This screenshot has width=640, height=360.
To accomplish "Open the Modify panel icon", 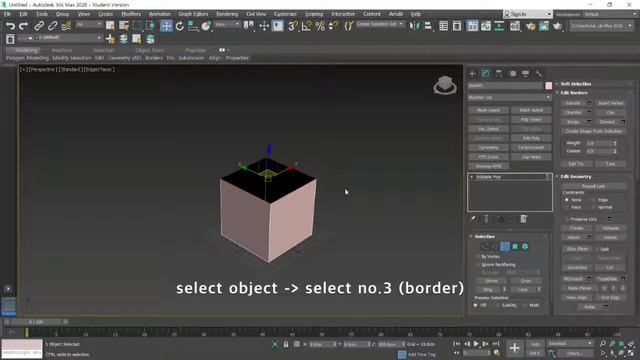I will [x=485, y=73].
